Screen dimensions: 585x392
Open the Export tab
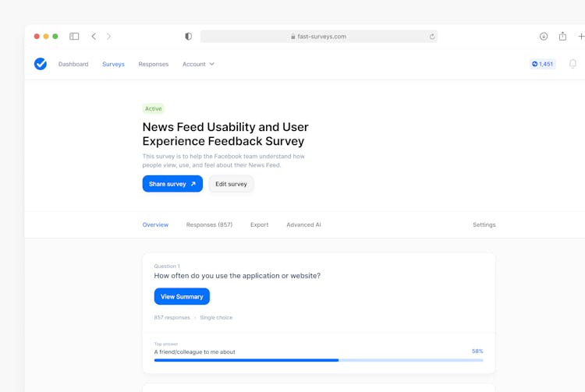[x=259, y=224]
